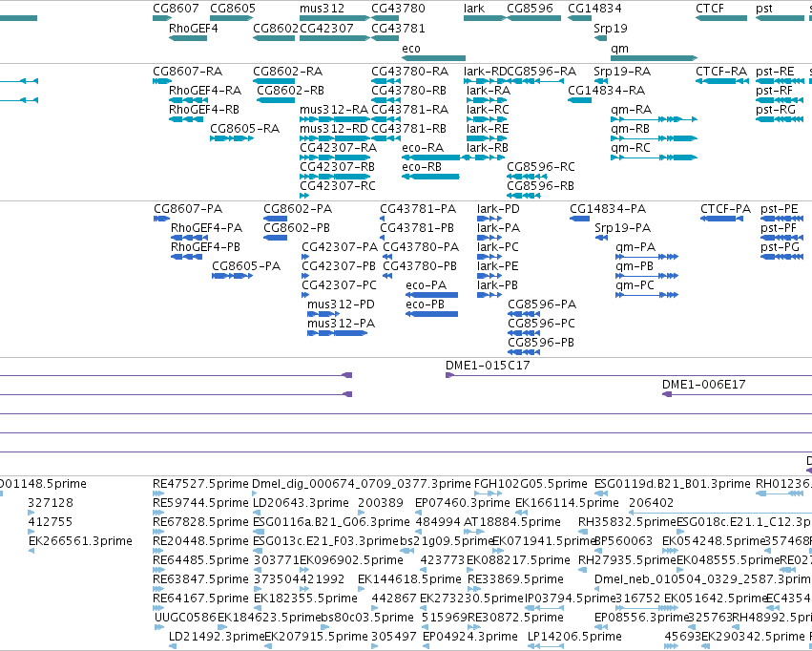Select transcript CG43781-RA
812x651 pixels.
(x=410, y=109)
